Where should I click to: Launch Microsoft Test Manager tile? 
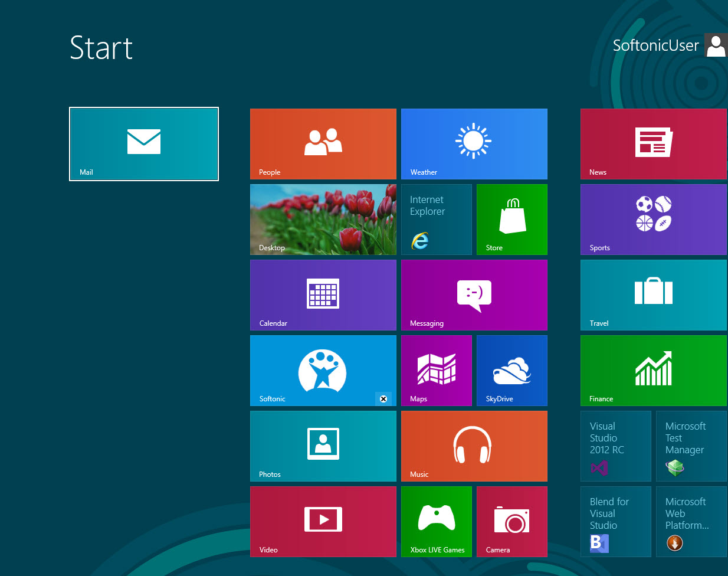(x=691, y=446)
